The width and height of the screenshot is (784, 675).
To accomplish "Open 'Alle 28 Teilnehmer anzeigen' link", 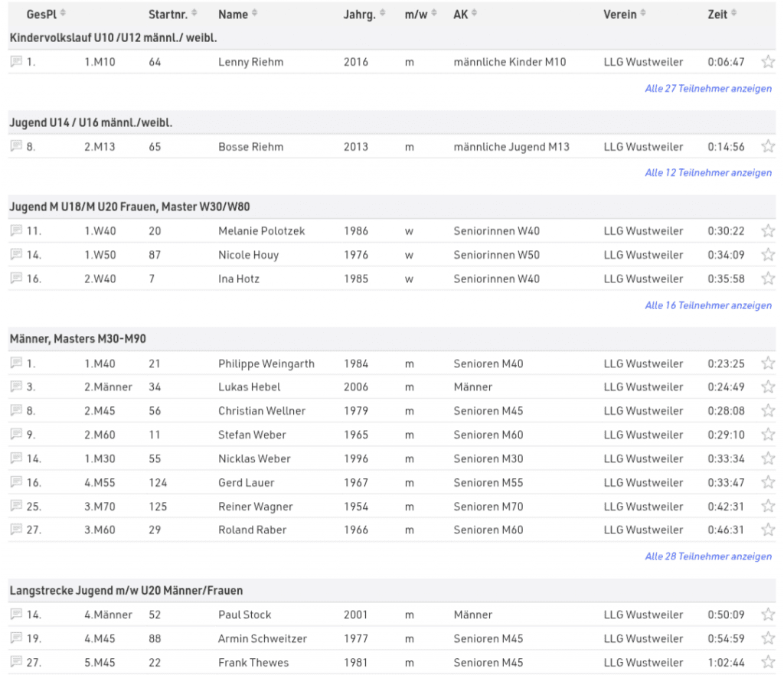I will tap(708, 556).
